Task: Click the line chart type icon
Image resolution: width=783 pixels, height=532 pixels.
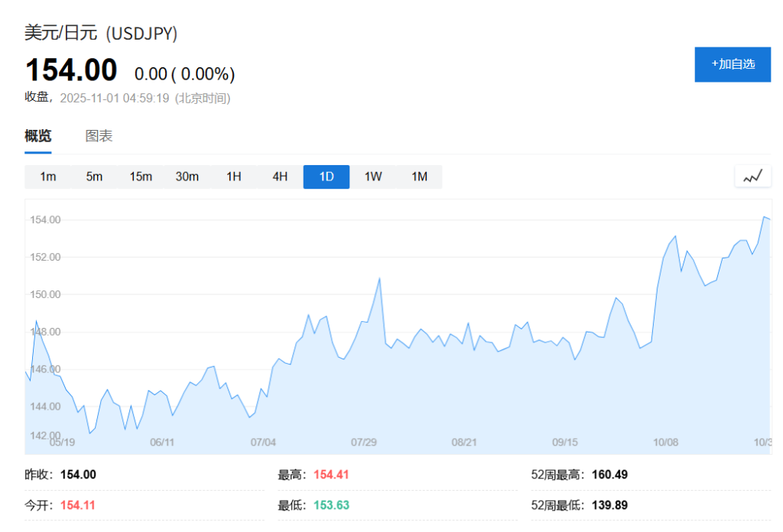Action: point(753,177)
